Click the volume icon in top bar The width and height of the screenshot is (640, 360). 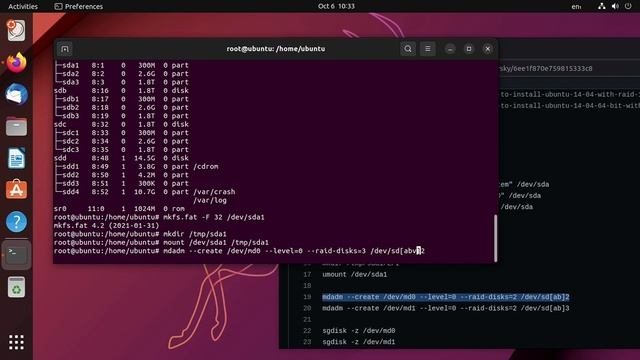pyautogui.click(x=615, y=7)
